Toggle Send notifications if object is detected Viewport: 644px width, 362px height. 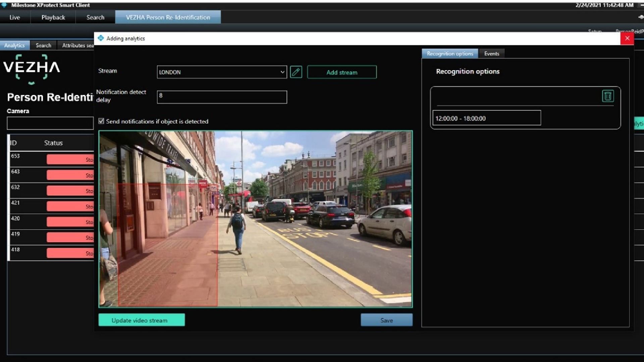(x=101, y=121)
